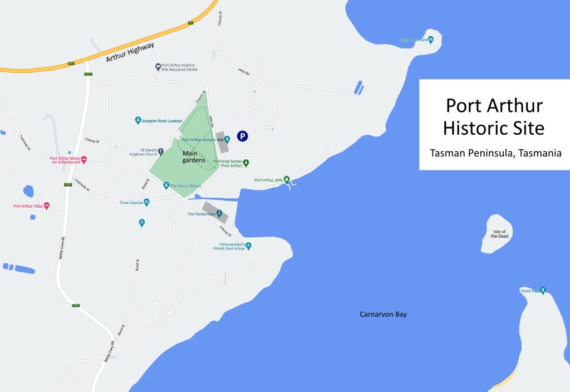This screenshot has width=570, height=392.
Task: Select the Scorpion Rock Lookout marker
Action: click(x=138, y=120)
